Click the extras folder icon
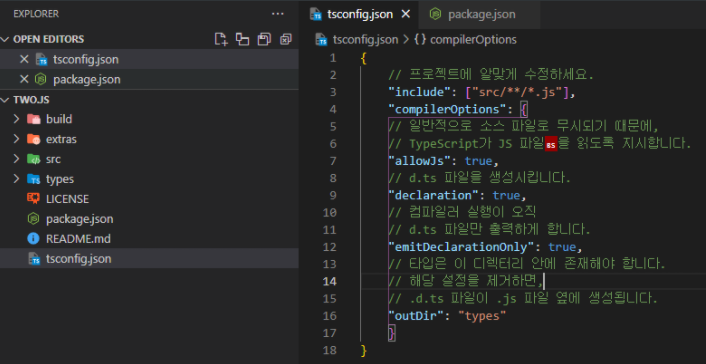This screenshot has height=364, width=706. 34,139
